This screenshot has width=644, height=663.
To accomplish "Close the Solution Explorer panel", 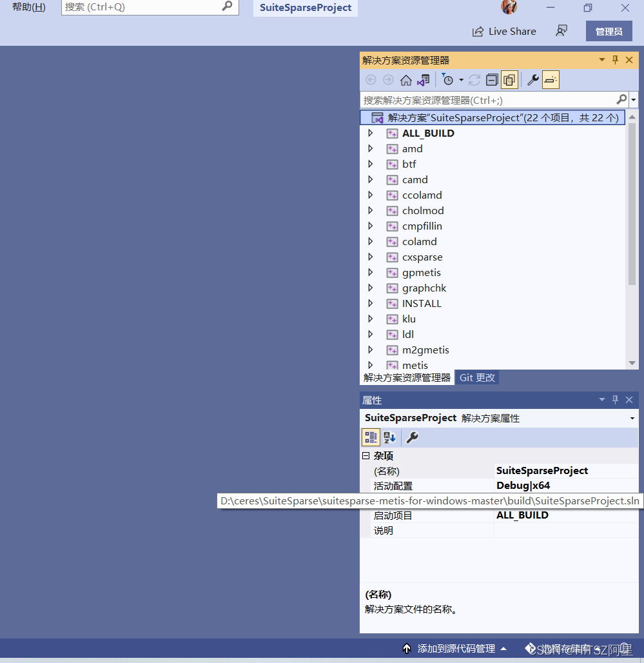I will [629, 60].
